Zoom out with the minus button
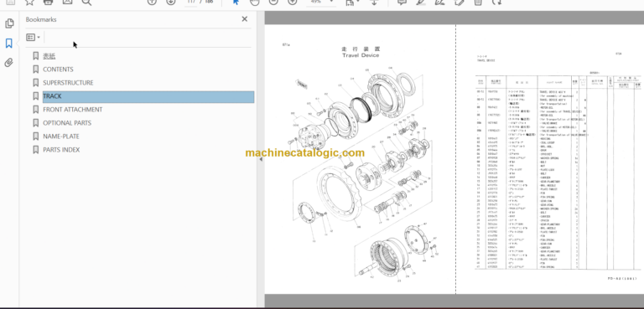 [x=273, y=2]
